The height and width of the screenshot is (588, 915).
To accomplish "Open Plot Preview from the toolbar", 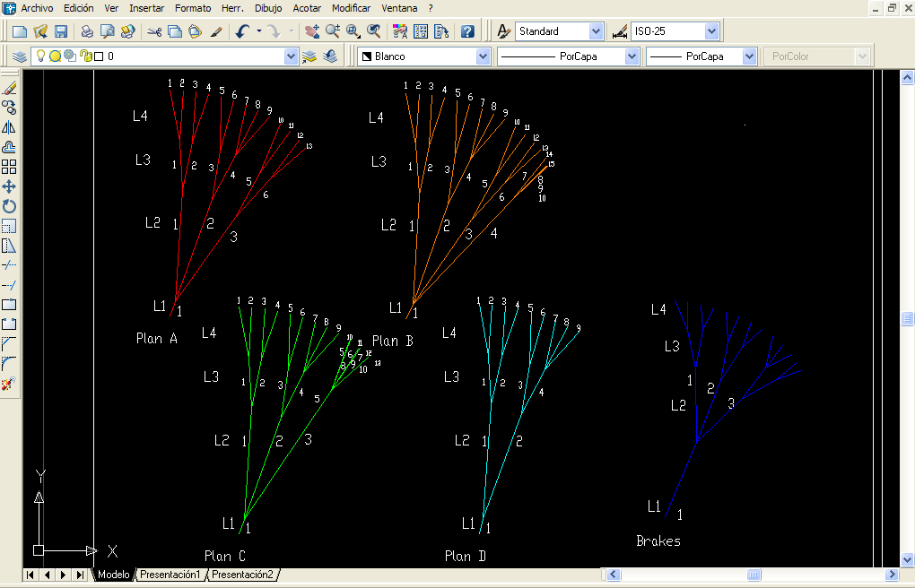I will (x=108, y=31).
